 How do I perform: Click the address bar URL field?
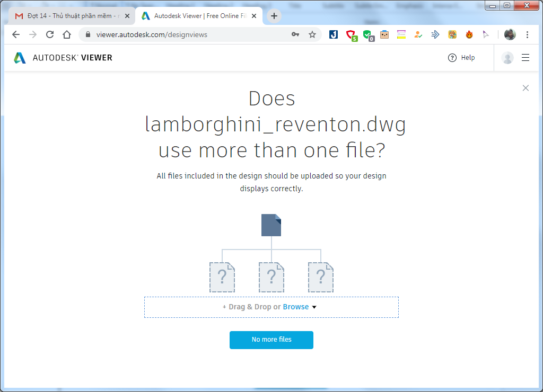click(x=186, y=34)
